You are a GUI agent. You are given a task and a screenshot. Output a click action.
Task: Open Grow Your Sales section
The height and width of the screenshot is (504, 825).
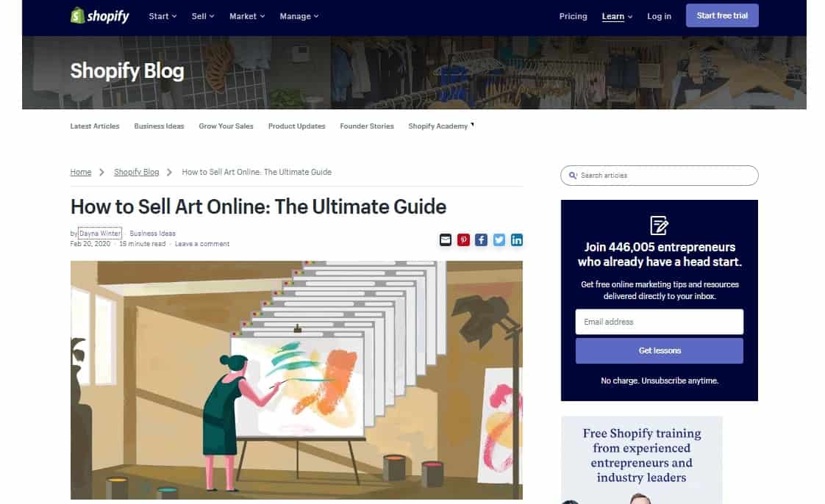(226, 126)
